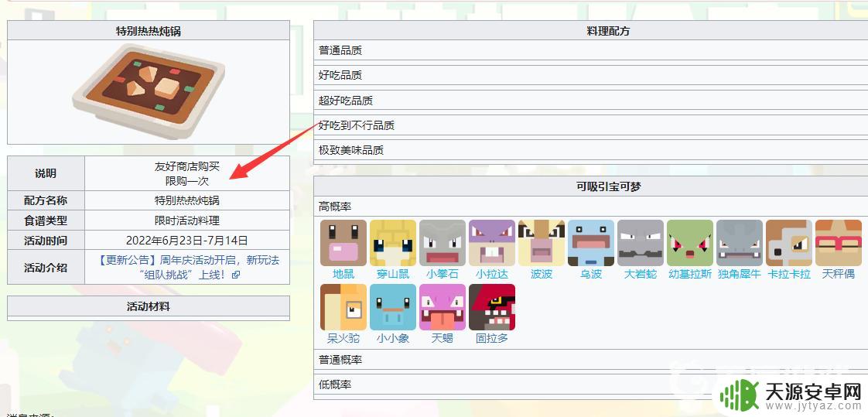The image size is (868, 417).
Task: Expand the 好吃到不行品质 recipe row
Action: pos(591,125)
